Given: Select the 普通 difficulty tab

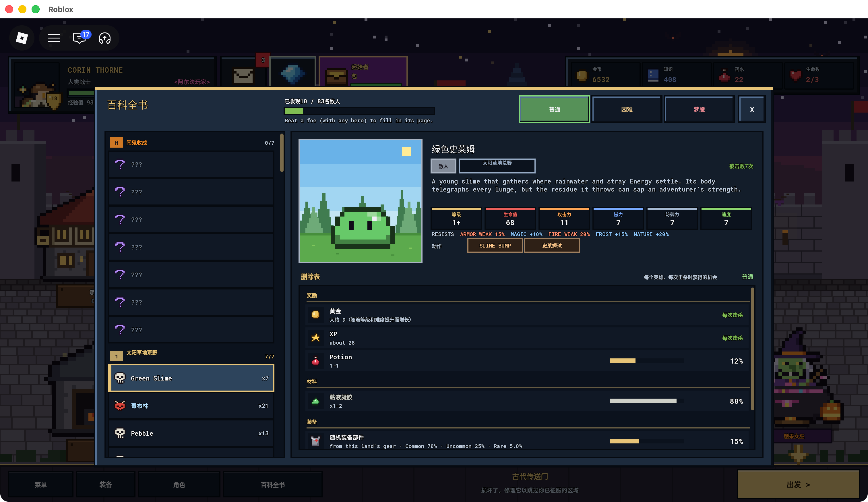Looking at the screenshot, I should [x=554, y=109].
